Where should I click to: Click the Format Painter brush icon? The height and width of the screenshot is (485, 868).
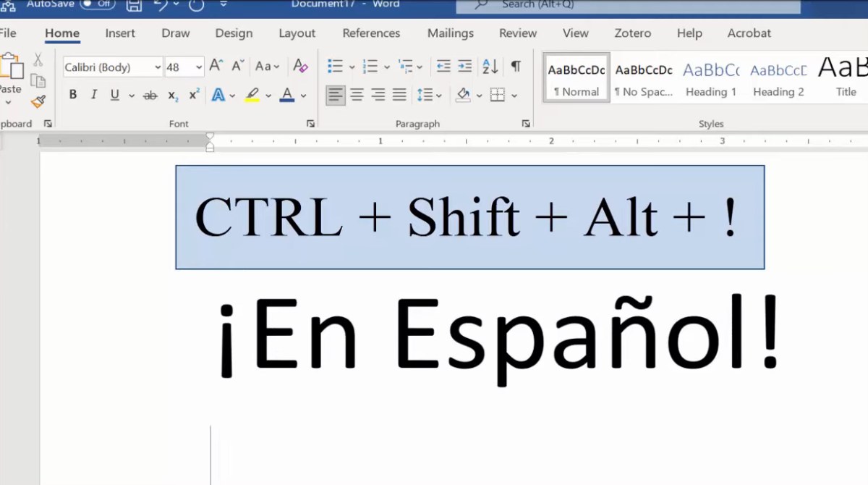pos(38,102)
